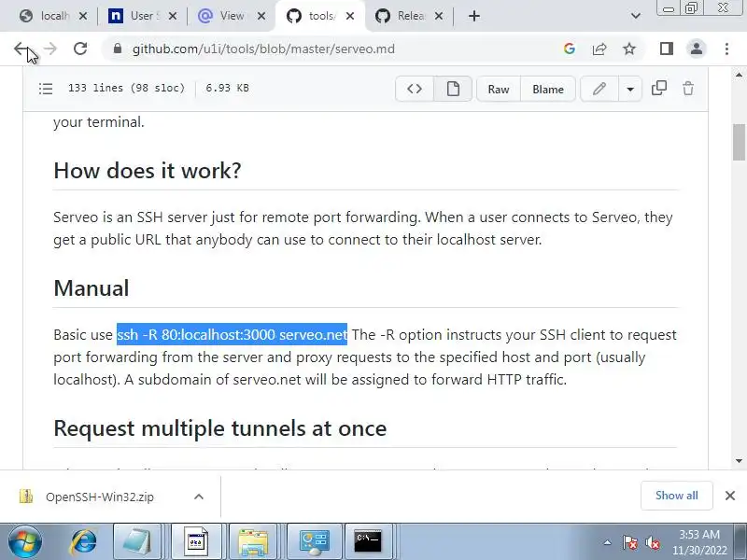Screen dimensions: 747x560
Task: Click the address bar URL
Action: pyautogui.click(x=263, y=49)
